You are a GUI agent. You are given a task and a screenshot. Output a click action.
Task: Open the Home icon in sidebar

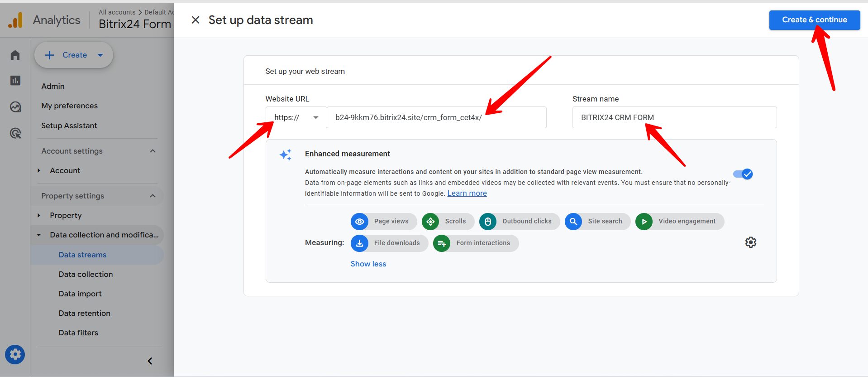click(15, 55)
